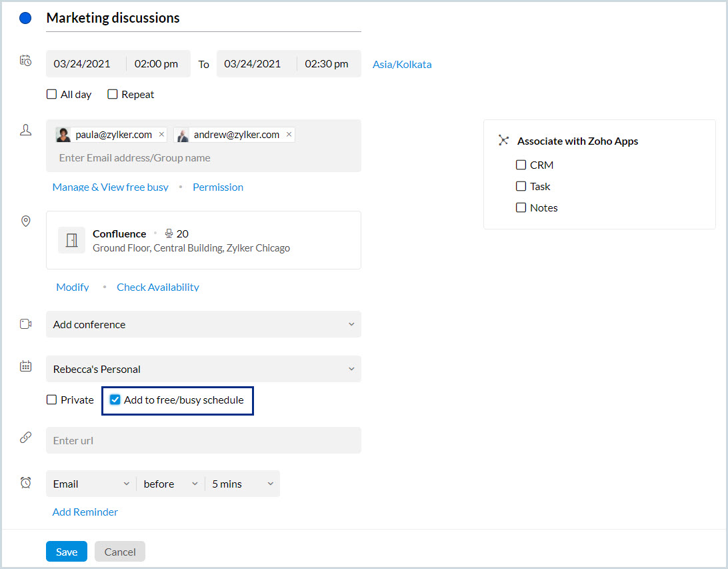This screenshot has height=569, width=728.
Task: Open the Rebecca's Personal calendar dropdown
Action: click(x=203, y=369)
